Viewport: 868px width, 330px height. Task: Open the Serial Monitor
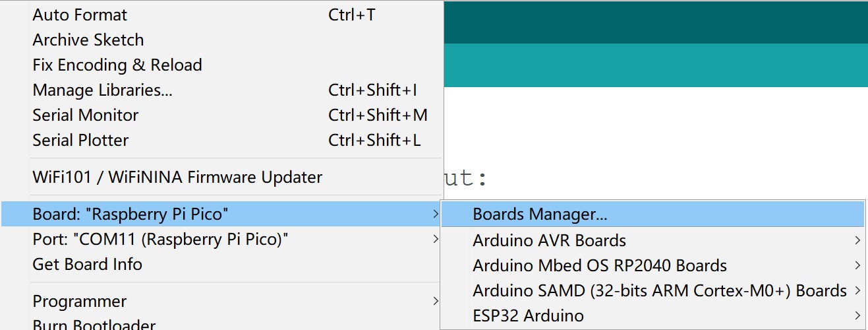(221, 115)
